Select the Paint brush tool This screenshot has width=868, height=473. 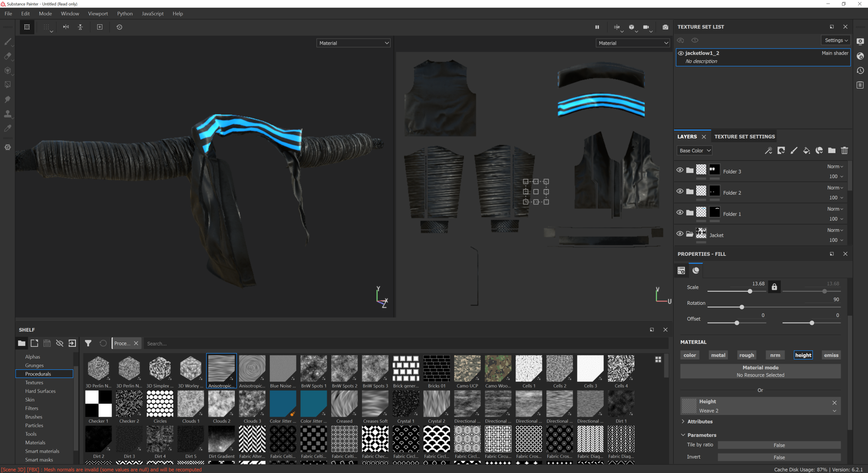click(7, 42)
